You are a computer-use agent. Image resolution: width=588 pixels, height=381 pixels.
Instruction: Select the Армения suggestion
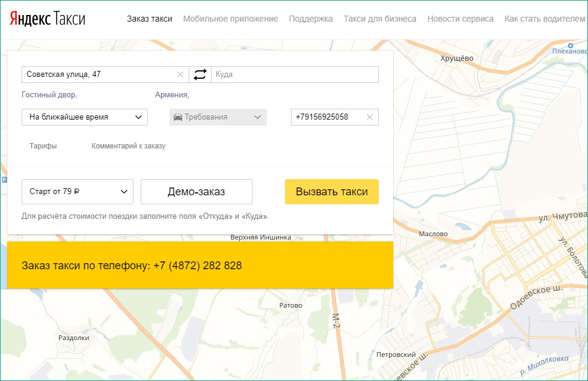point(172,95)
